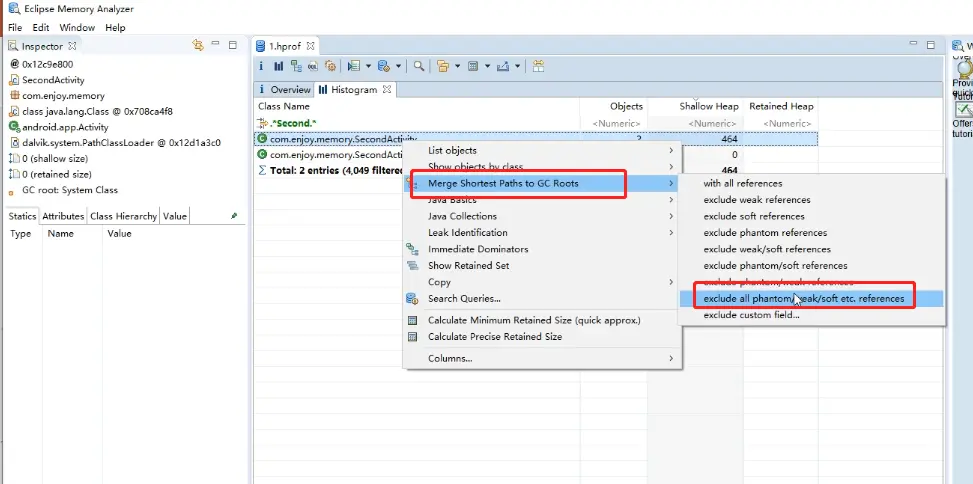Click the Export results icon
The height and width of the screenshot is (484, 973).
[503, 66]
